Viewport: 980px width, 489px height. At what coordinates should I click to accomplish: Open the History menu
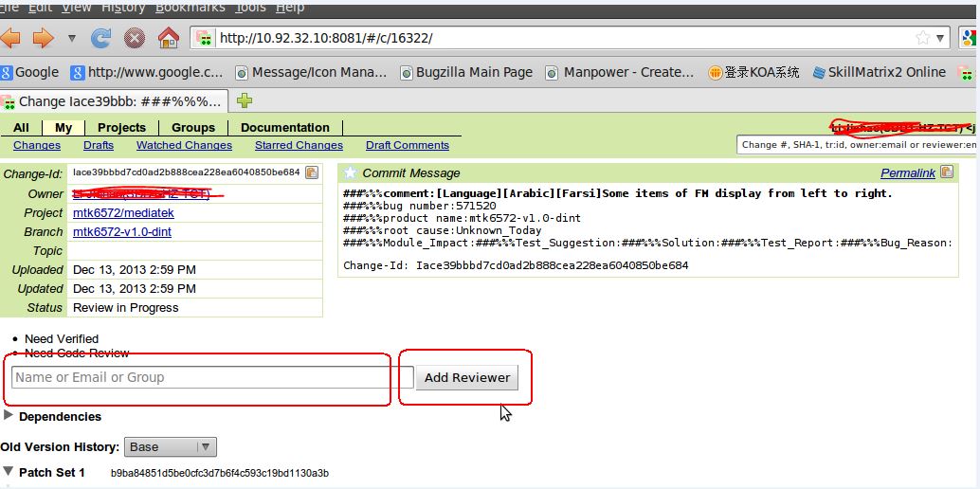click(123, 8)
